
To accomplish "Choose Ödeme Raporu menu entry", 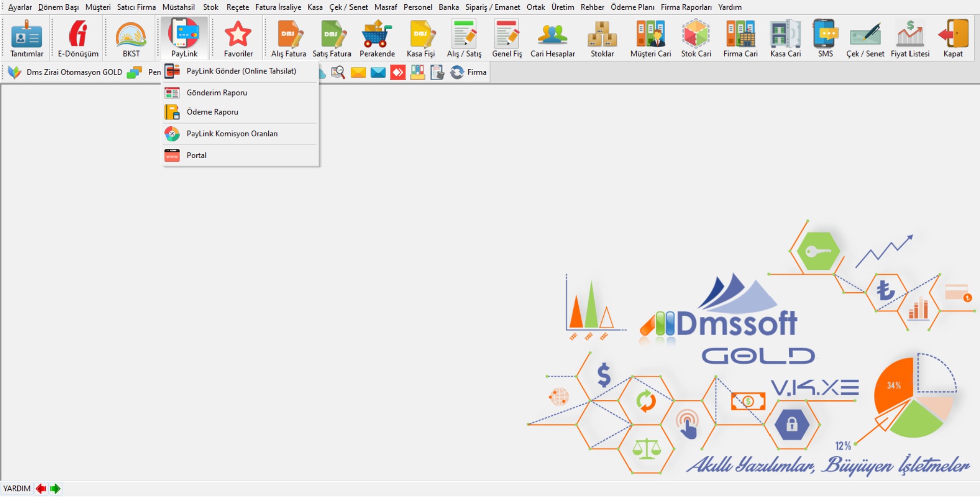I will click(212, 112).
